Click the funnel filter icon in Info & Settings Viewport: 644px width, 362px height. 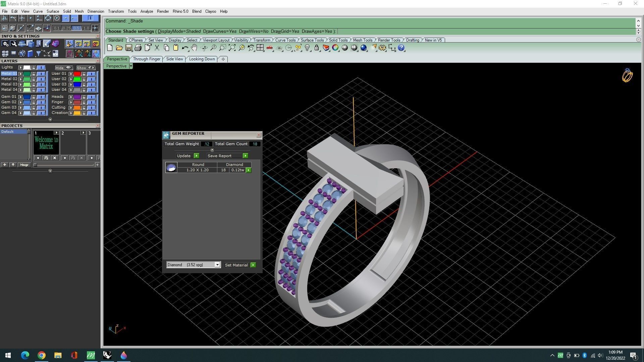(39, 54)
